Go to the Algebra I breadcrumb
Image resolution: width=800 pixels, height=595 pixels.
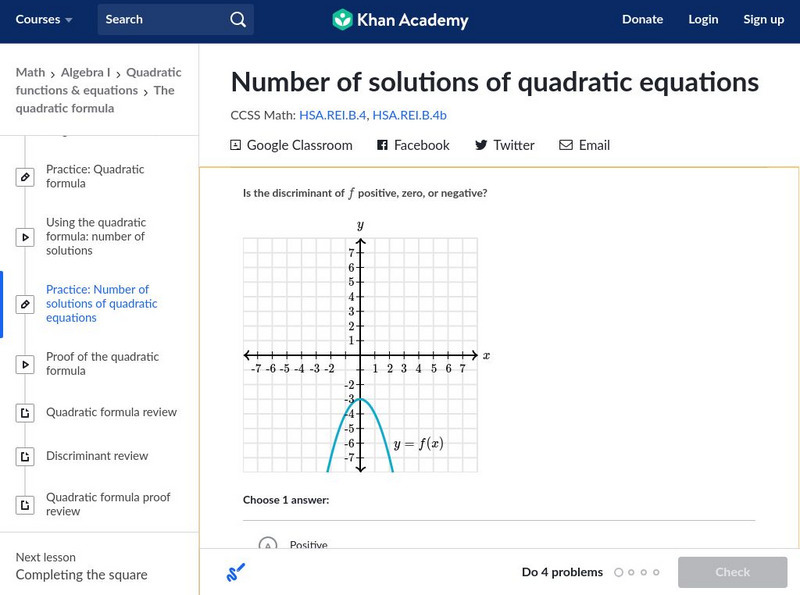tap(87, 72)
